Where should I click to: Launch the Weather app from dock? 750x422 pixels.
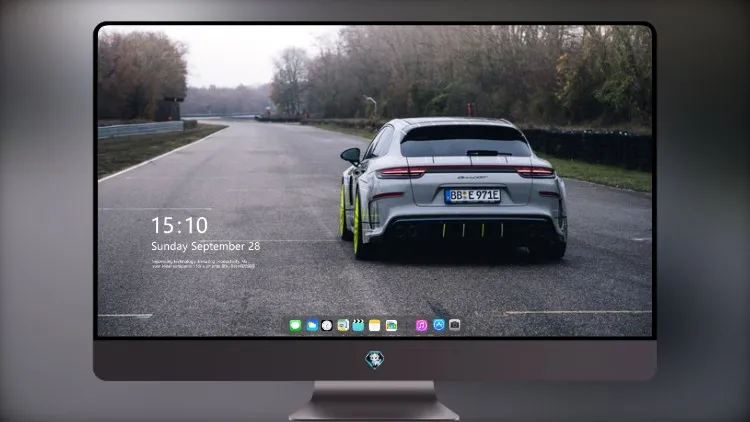312,326
